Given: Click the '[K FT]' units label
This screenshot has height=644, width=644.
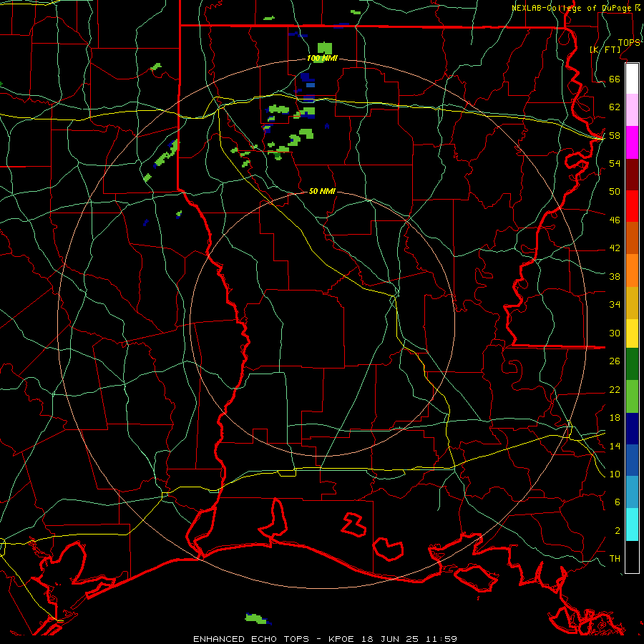Looking at the screenshot, I should 605,49.
